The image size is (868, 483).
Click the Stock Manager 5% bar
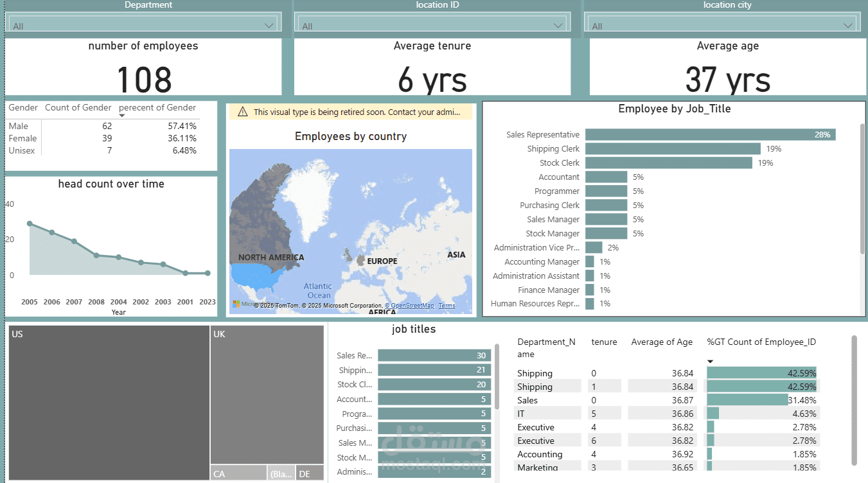pos(606,234)
